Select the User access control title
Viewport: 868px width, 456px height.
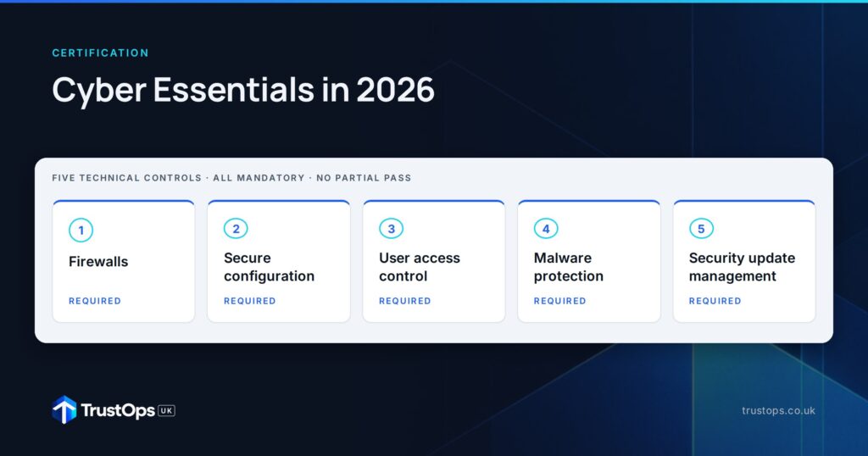420,267
